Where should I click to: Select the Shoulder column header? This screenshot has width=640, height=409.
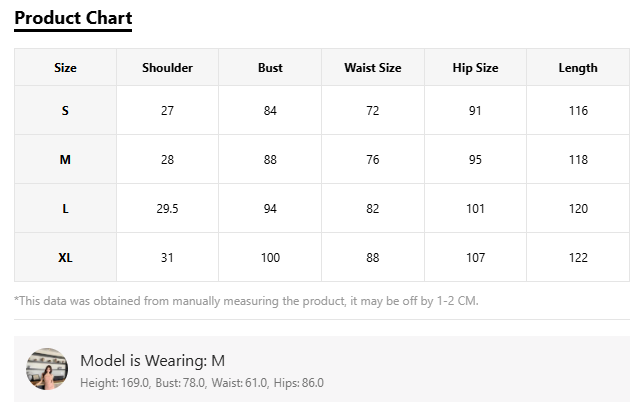pyautogui.click(x=167, y=67)
